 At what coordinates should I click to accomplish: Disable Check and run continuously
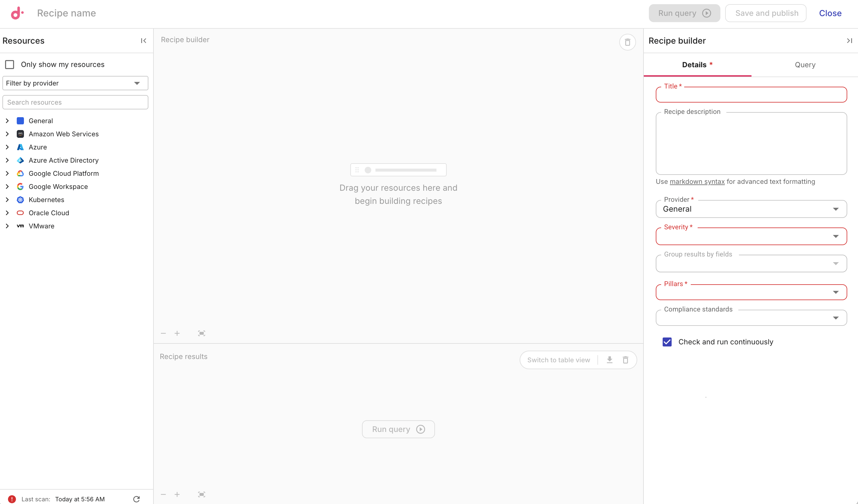pos(667,342)
